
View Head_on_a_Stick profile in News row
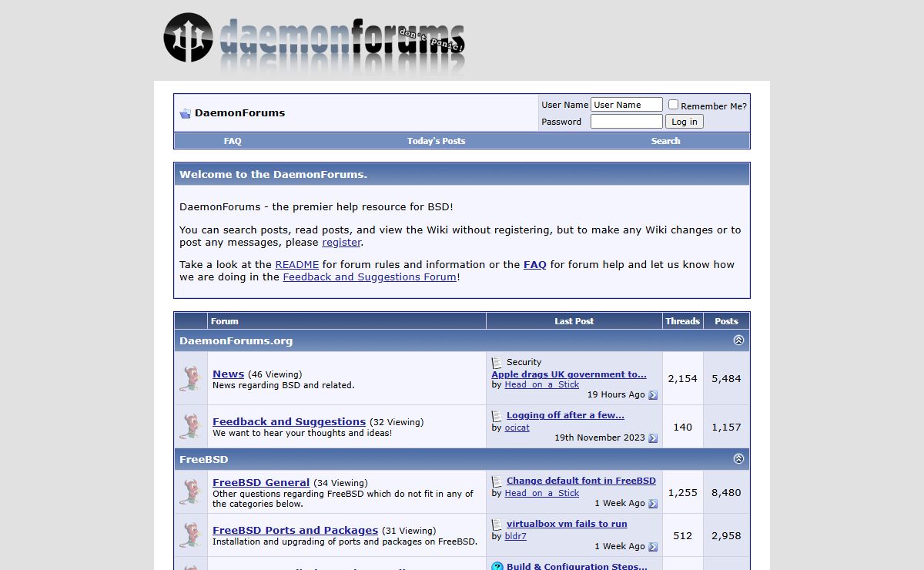point(542,384)
